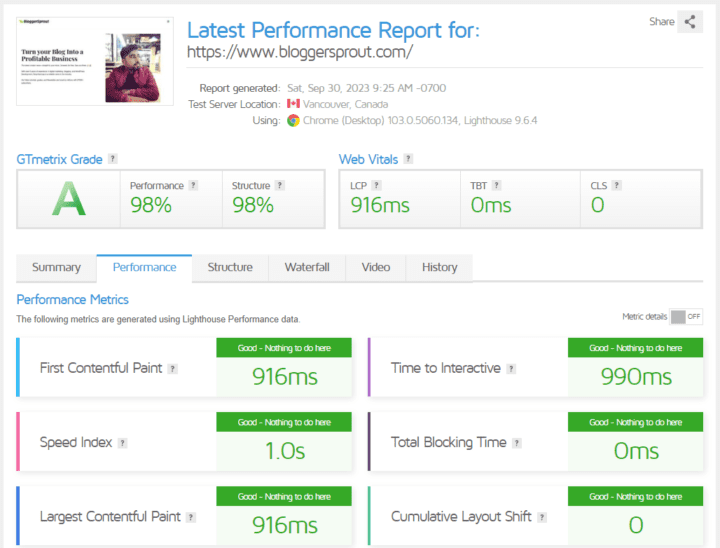Open Total Blocking Time help icon
Viewport: 720px width, 548px height.
[517, 443]
